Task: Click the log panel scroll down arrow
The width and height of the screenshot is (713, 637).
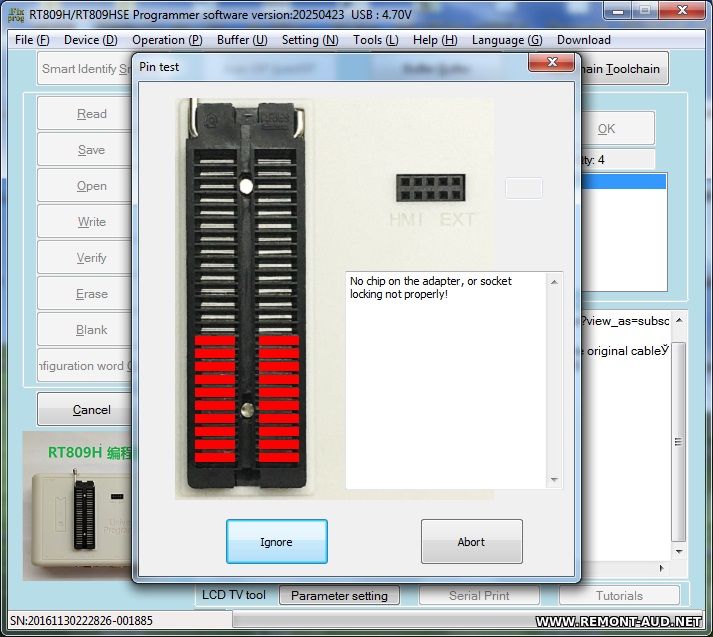Action: 679,552
